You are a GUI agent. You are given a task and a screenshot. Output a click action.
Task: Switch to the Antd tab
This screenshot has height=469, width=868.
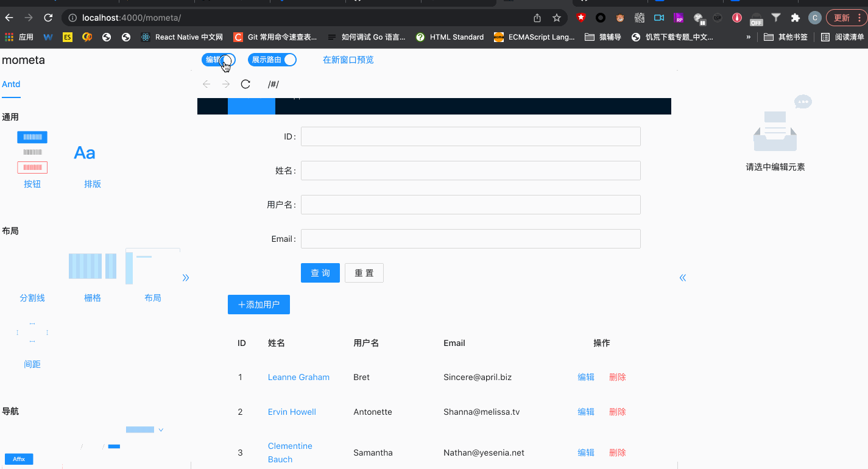click(x=11, y=84)
